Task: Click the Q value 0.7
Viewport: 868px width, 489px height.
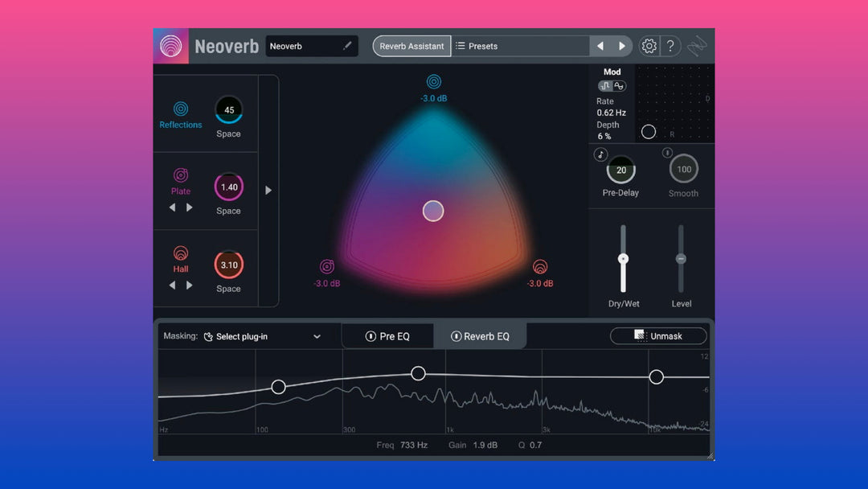Action: point(535,445)
